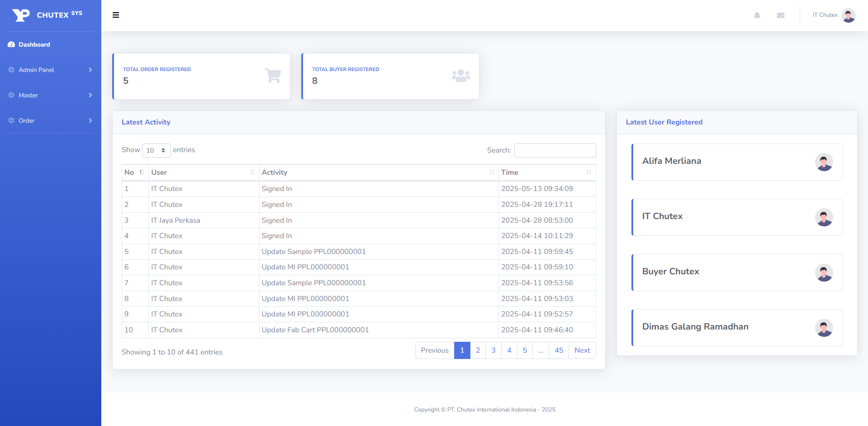Image resolution: width=868 pixels, height=426 pixels.
Task: Open the messages envelope icon
Action: (x=780, y=15)
